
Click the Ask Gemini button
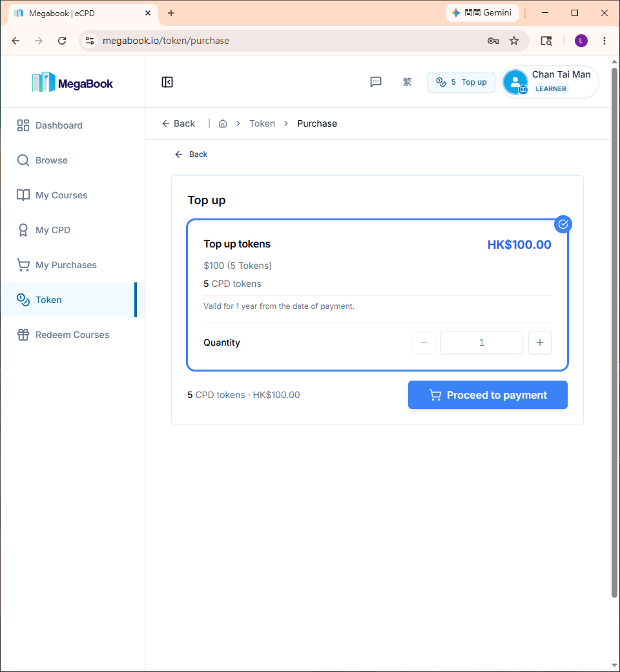[x=482, y=13]
